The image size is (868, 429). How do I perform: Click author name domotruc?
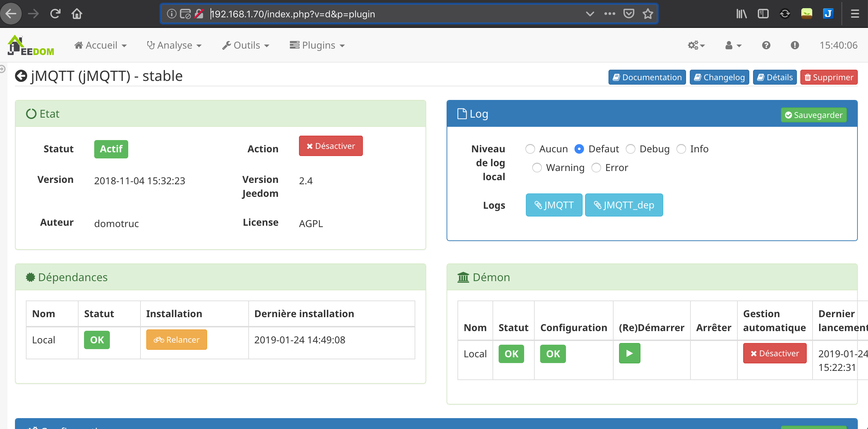click(x=116, y=223)
